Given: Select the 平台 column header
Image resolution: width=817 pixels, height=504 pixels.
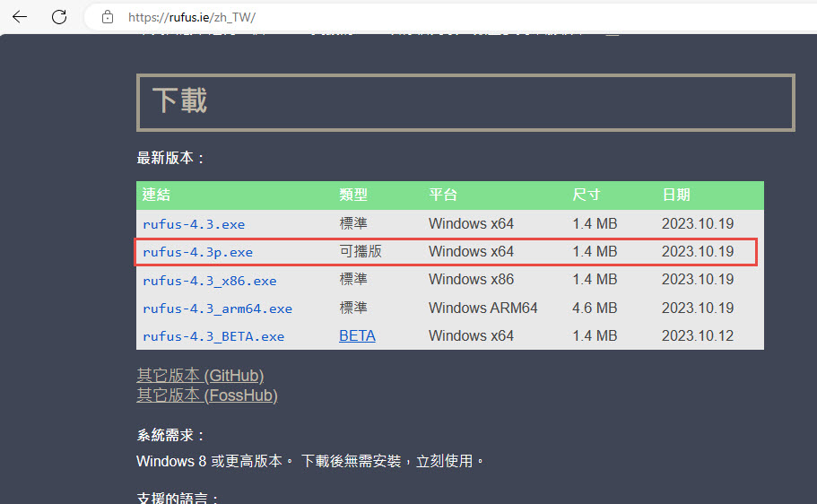Looking at the screenshot, I should 443,195.
